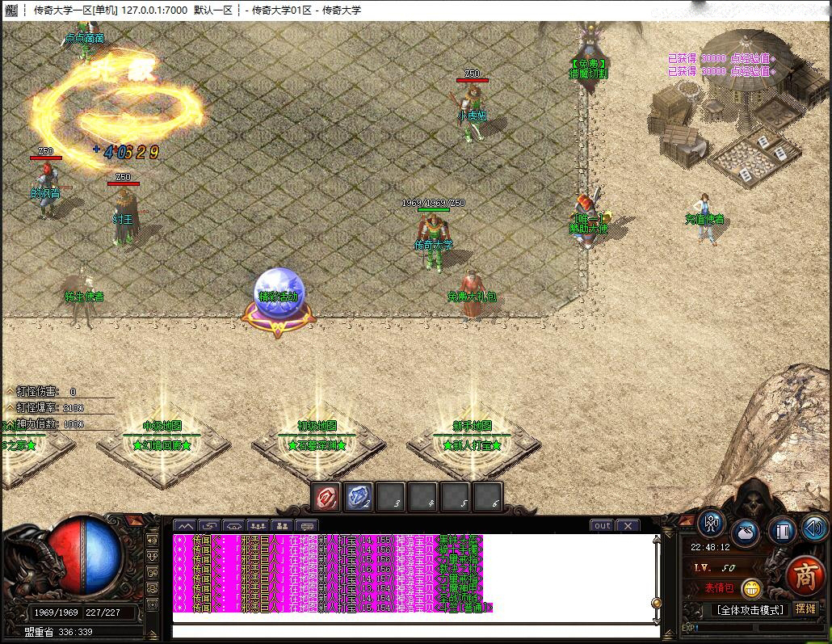This screenshot has height=644, width=832.
Task: Select quick slot 1 red item
Action: tap(326, 497)
